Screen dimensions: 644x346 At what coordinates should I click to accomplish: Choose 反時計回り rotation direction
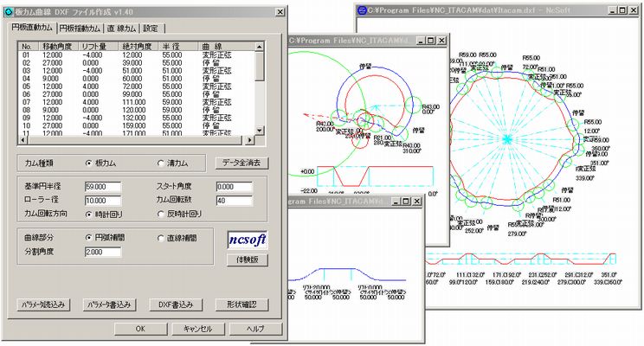point(161,213)
